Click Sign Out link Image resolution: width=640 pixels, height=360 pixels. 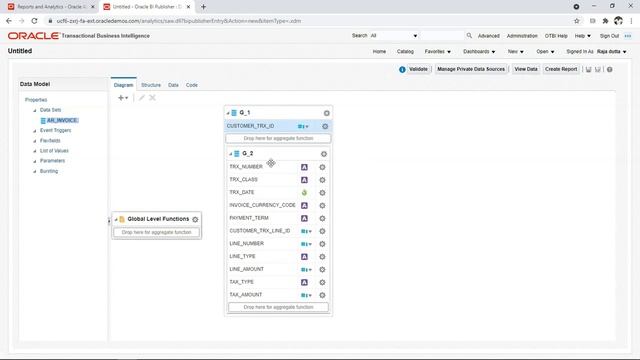[609, 36]
